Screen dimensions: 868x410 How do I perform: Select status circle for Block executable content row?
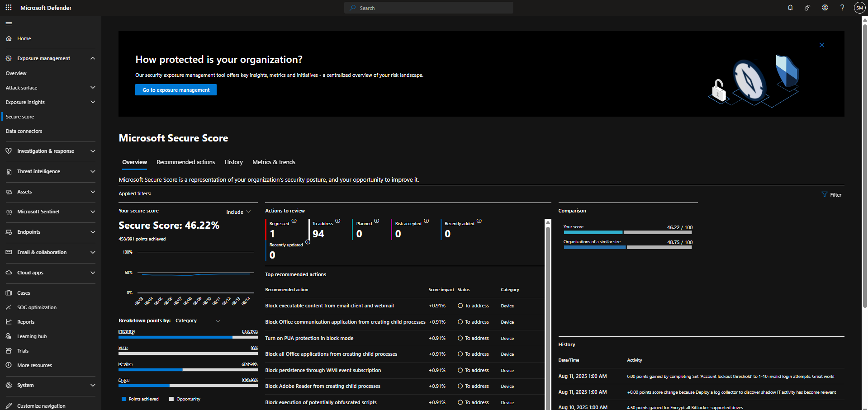pyautogui.click(x=460, y=306)
